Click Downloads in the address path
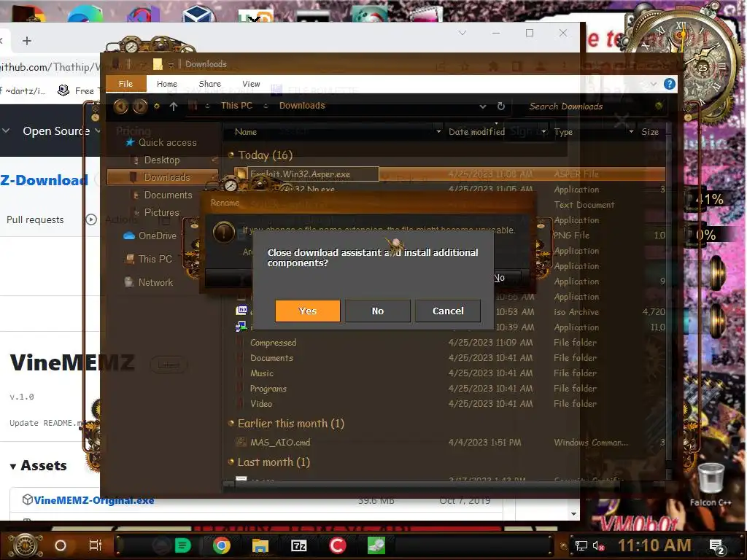 point(302,106)
